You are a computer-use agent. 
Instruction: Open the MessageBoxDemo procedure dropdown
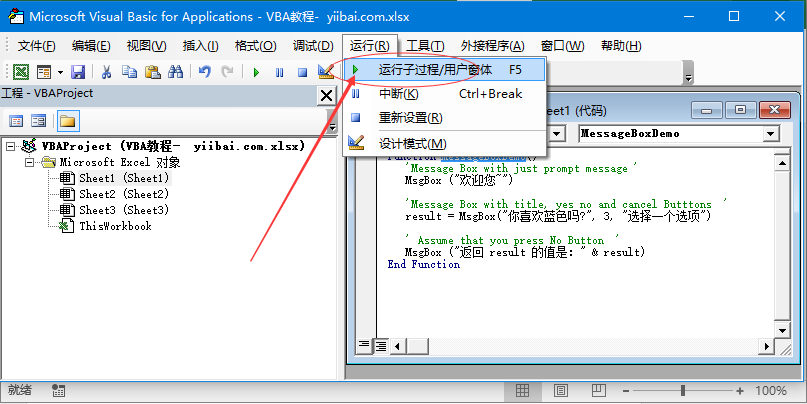coord(770,134)
